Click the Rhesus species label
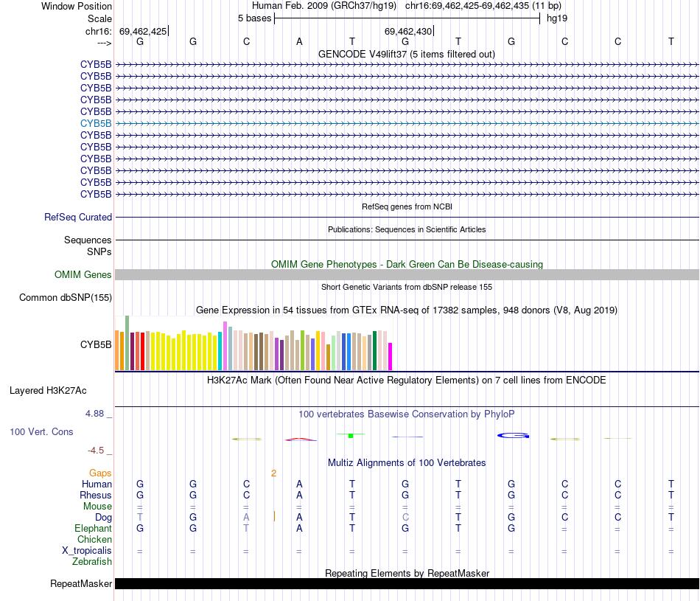 coord(96,495)
